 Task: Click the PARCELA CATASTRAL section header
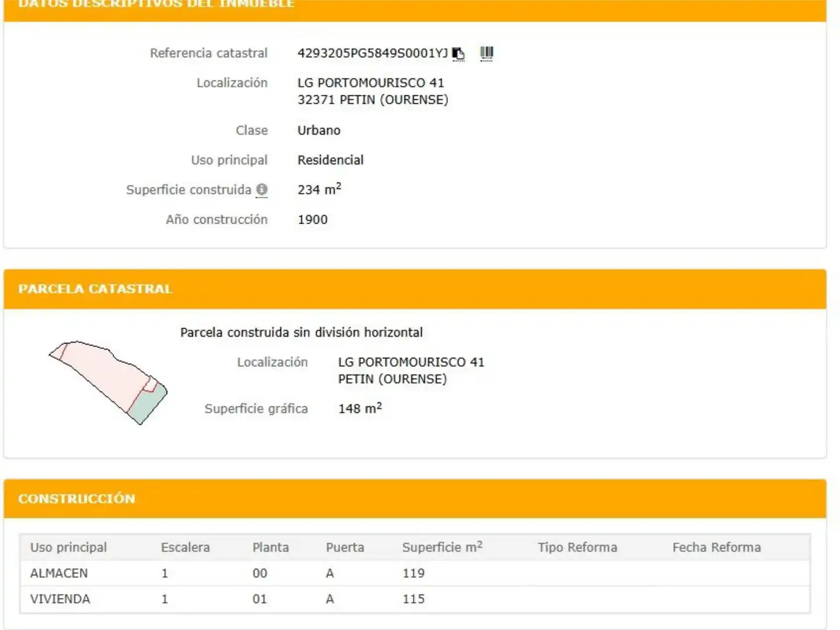[415, 289]
